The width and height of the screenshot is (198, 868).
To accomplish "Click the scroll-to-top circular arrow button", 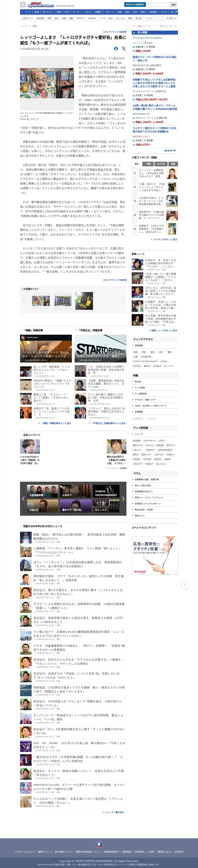I will tap(185, 585).
